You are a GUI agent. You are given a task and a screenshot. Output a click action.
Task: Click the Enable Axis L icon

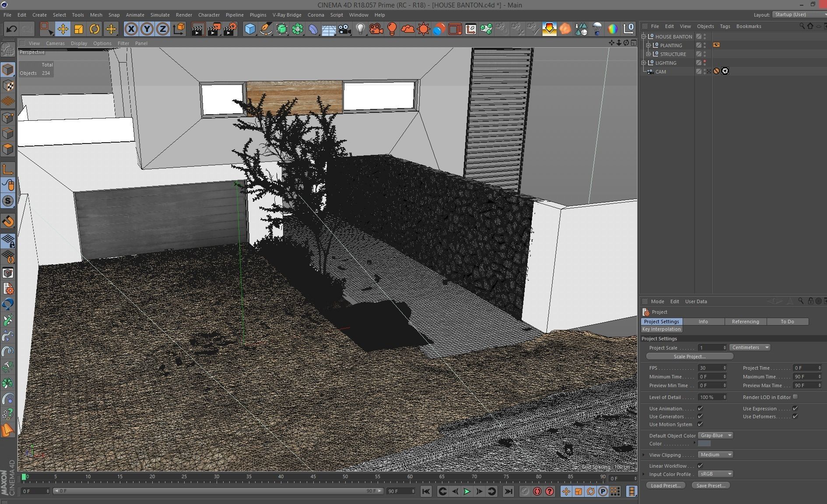tap(8, 169)
